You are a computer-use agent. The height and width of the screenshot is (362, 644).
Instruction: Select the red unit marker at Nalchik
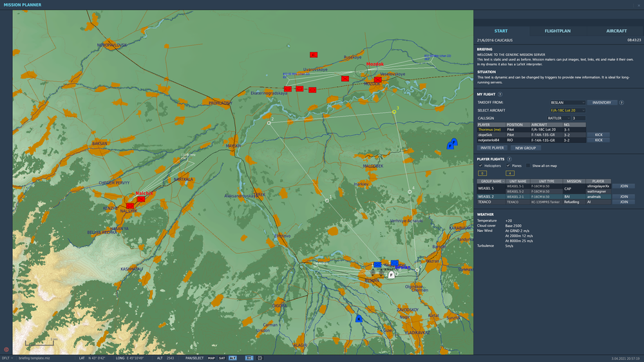140,199
